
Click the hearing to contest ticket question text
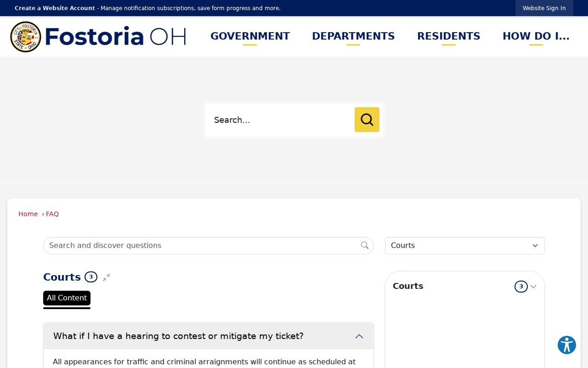(x=178, y=336)
